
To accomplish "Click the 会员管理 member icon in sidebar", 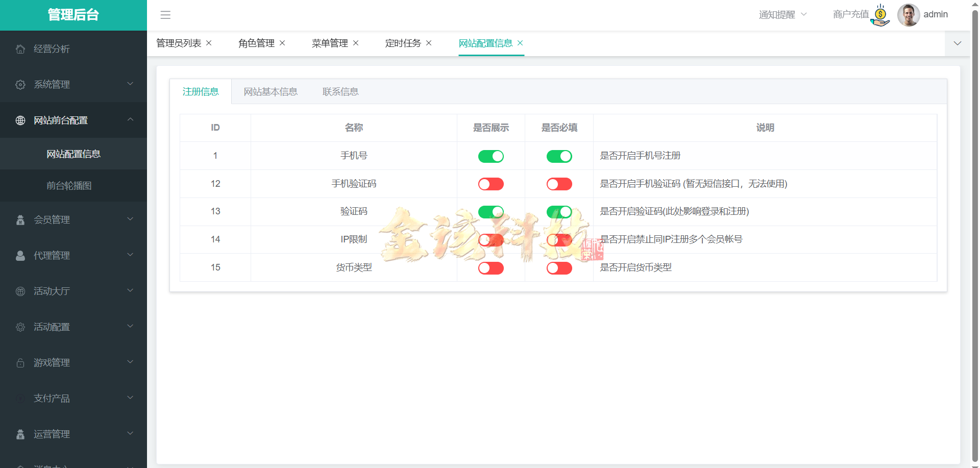I will pos(20,219).
